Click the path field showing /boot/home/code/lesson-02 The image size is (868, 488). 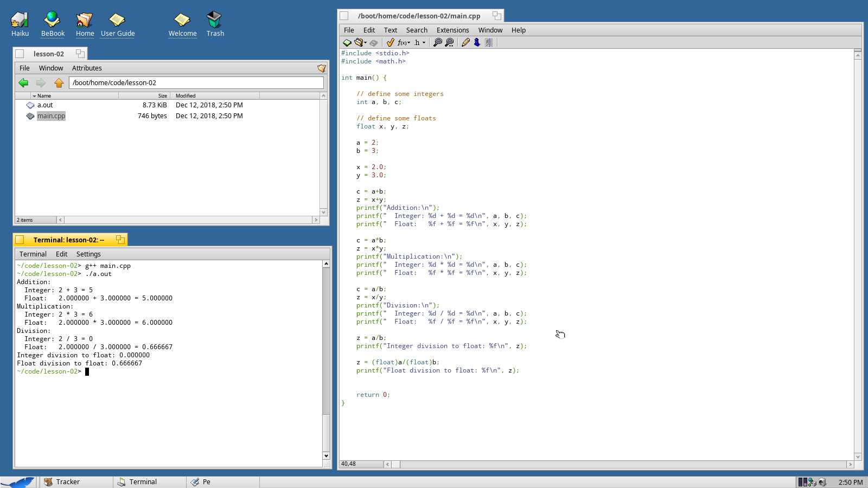(x=196, y=83)
